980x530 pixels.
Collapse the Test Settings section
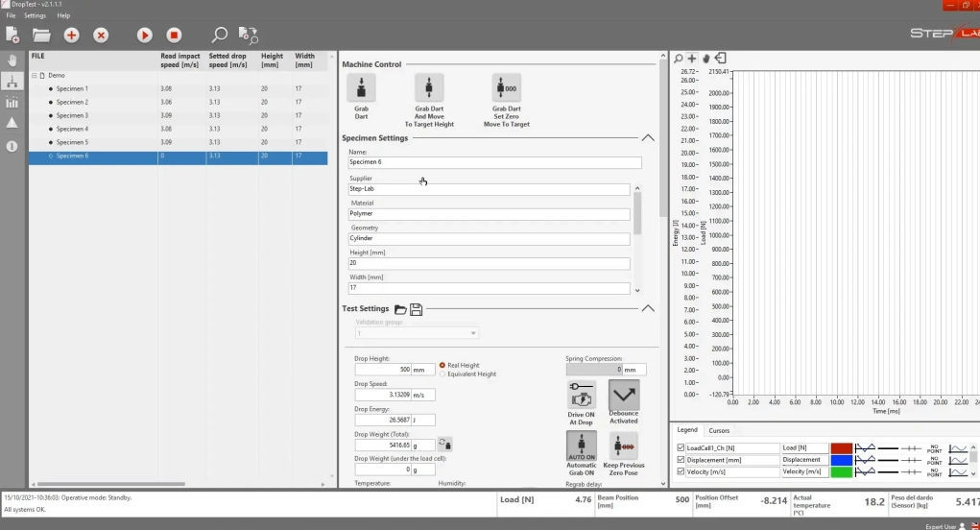point(648,308)
